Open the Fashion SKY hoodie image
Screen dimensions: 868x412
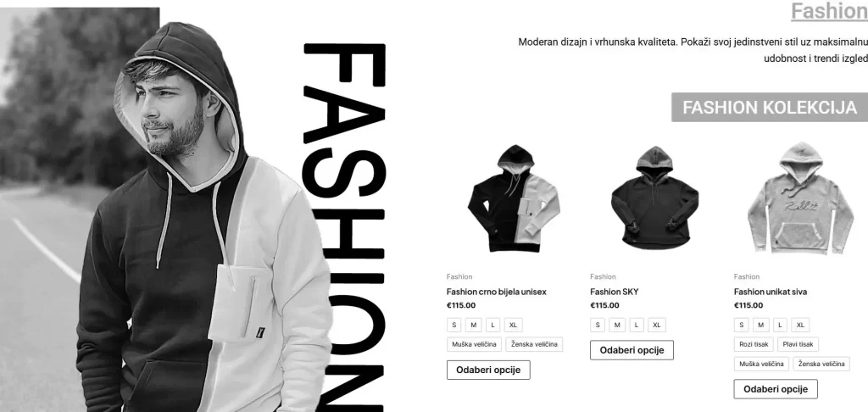pyautogui.click(x=655, y=198)
